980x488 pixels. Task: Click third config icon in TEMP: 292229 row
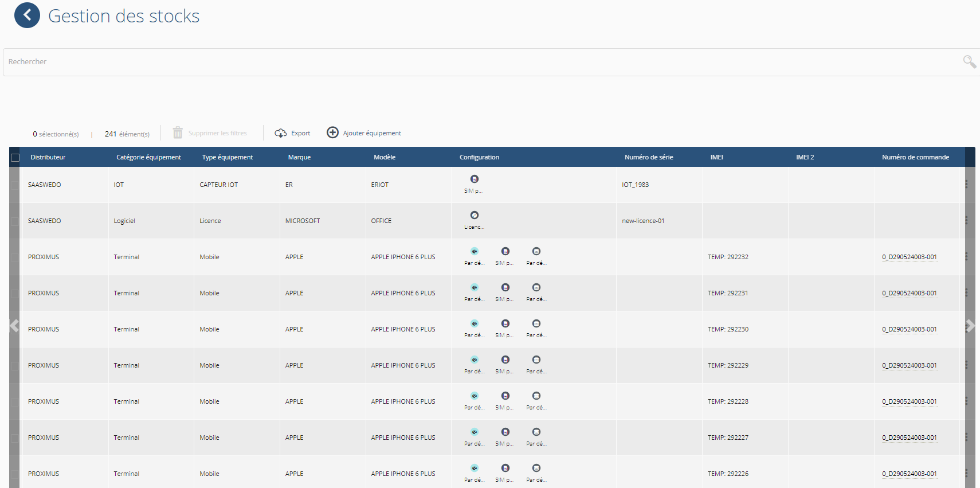[536, 360]
